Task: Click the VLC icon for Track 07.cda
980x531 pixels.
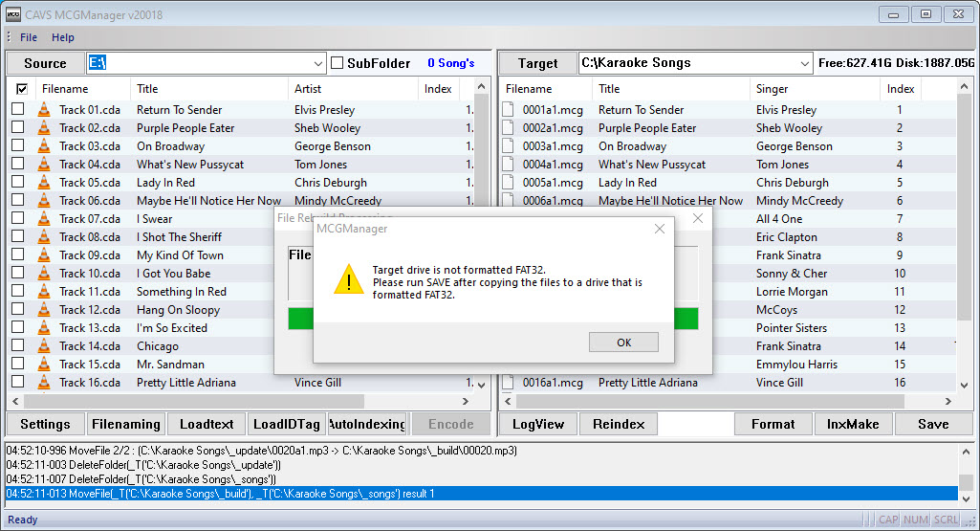Action: click(x=44, y=219)
